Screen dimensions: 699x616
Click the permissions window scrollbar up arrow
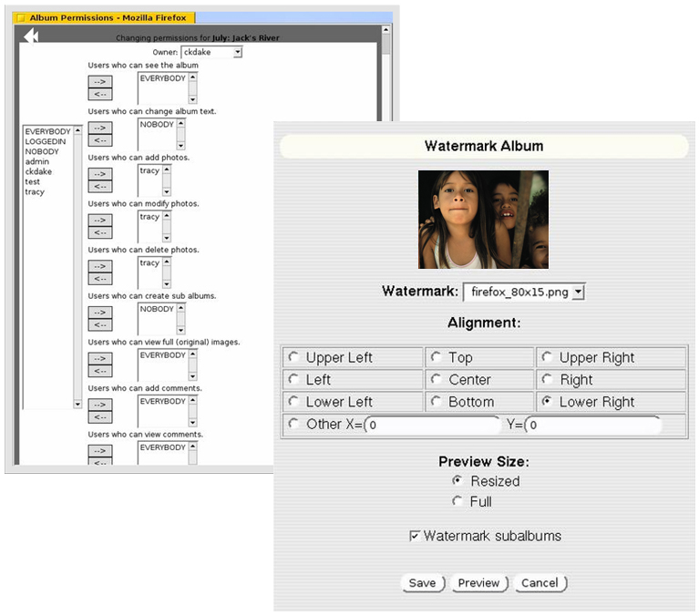(386, 29)
